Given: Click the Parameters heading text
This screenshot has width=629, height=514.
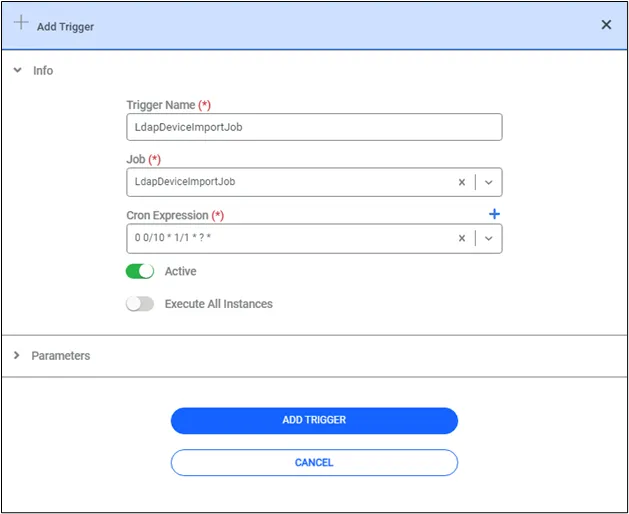Looking at the screenshot, I should [x=61, y=356].
